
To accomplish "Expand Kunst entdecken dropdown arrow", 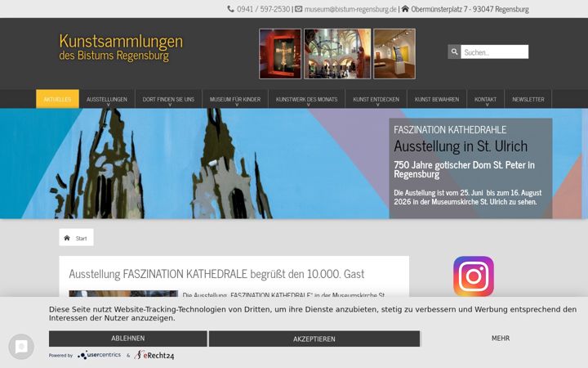I will coord(377,105).
